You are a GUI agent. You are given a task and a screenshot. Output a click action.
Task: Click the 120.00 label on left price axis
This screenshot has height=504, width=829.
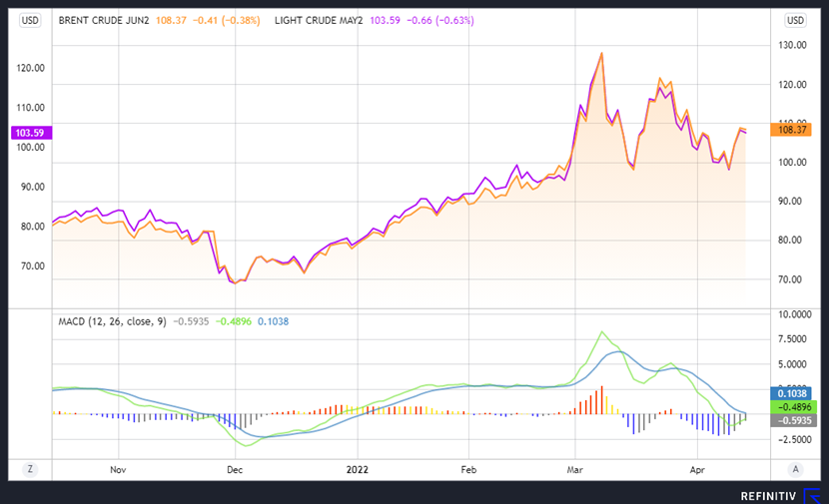tap(31, 68)
